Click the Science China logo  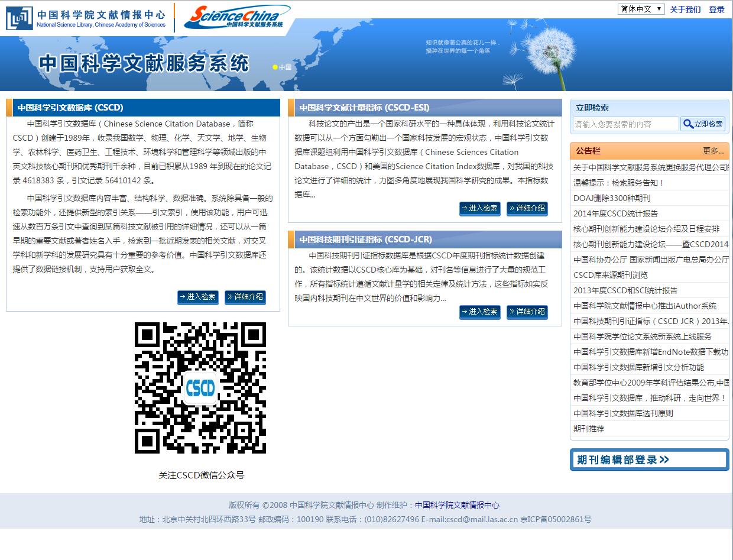point(237,17)
